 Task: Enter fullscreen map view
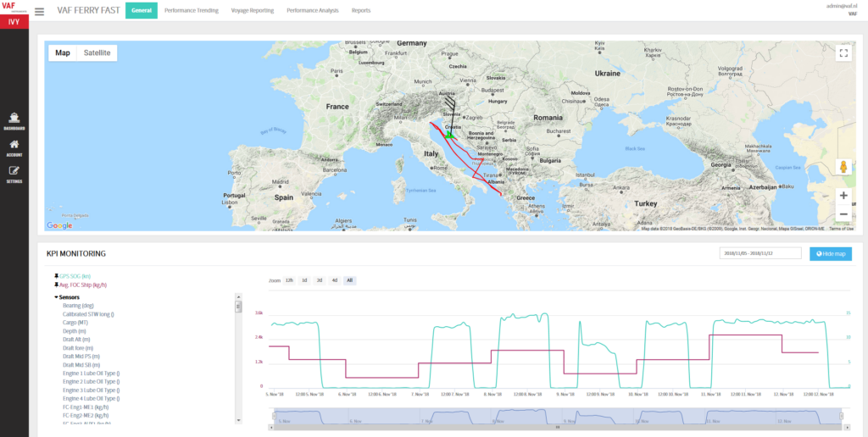click(843, 53)
